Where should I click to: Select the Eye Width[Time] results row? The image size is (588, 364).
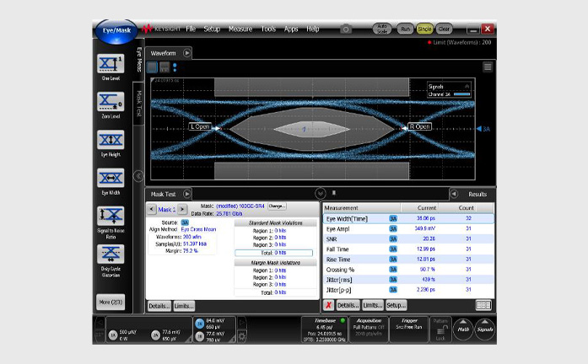pyautogui.click(x=408, y=219)
